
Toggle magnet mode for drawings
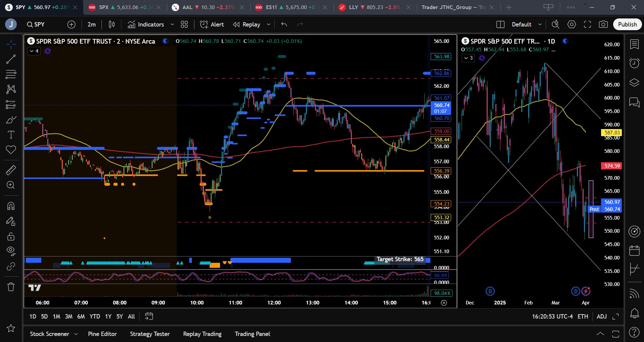11,206
